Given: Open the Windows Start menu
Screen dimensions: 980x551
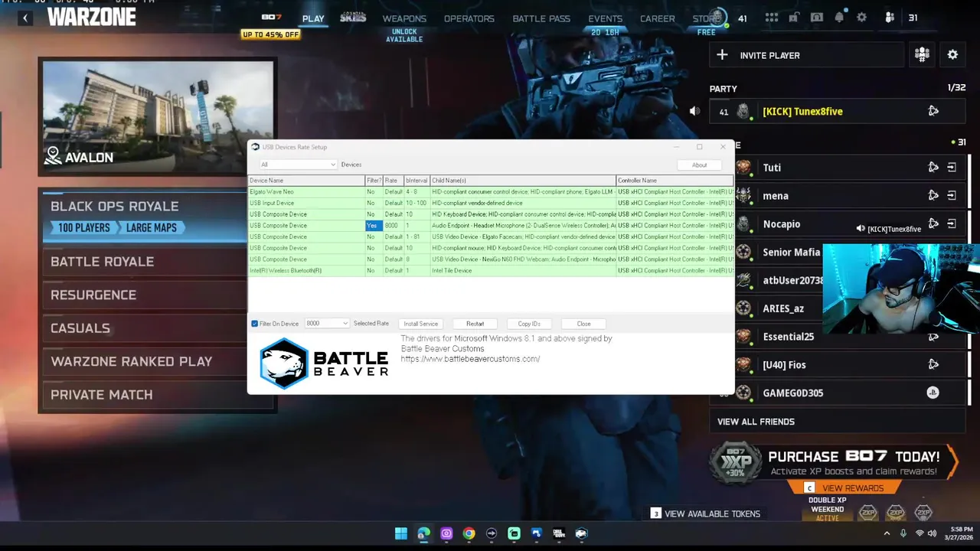Looking at the screenshot, I should (x=401, y=533).
